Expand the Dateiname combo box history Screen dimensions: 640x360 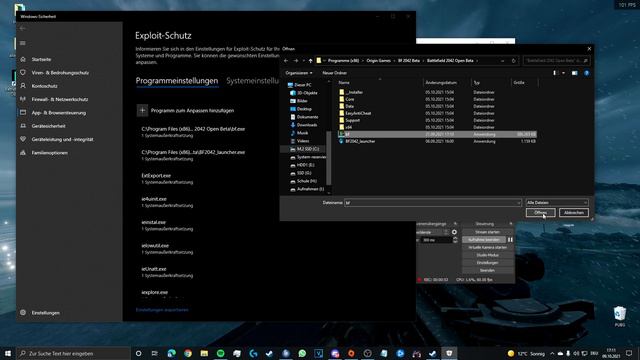[518, 202]
